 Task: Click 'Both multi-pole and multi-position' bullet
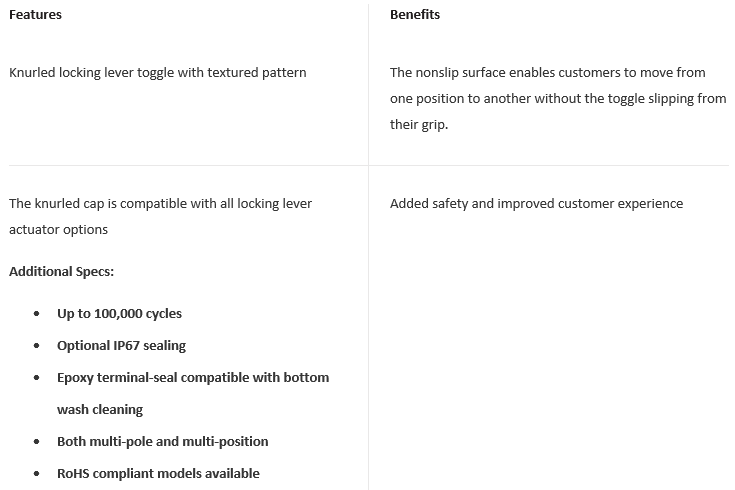pos(163,441)
